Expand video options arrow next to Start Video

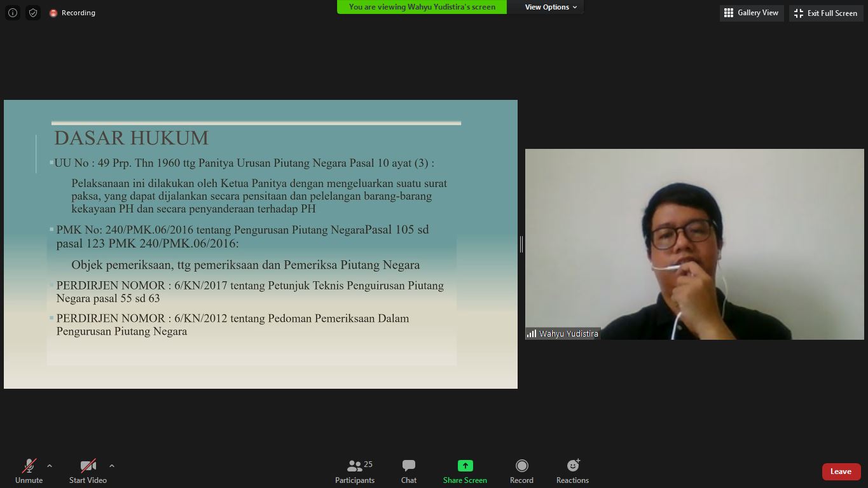pyautogui.click(x=112, y=466)
